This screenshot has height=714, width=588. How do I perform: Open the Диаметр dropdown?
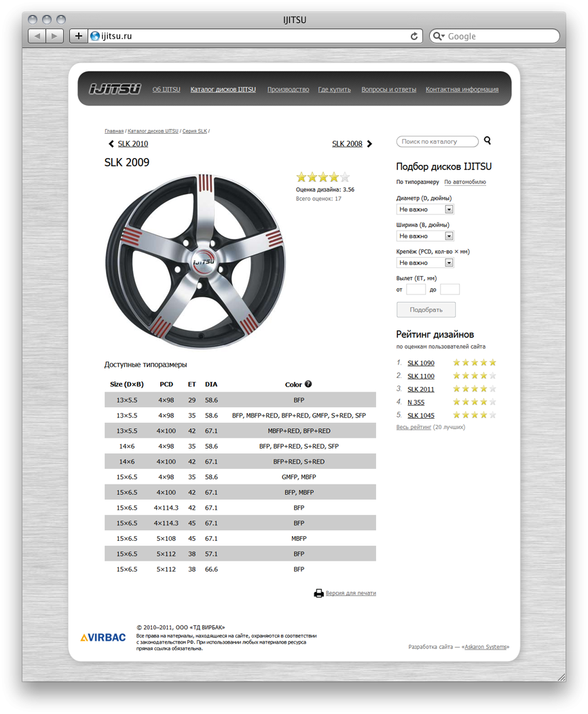(x=425, y=210)
